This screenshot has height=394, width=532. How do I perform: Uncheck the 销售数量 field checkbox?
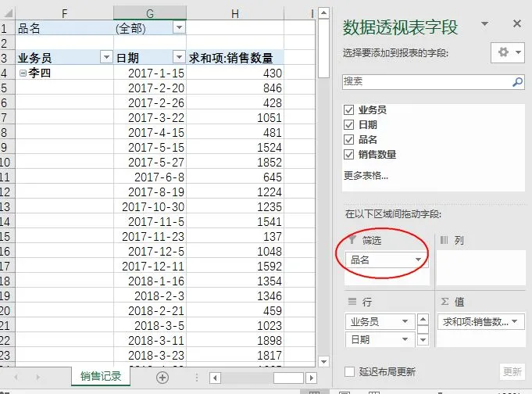tap(348, 155)
